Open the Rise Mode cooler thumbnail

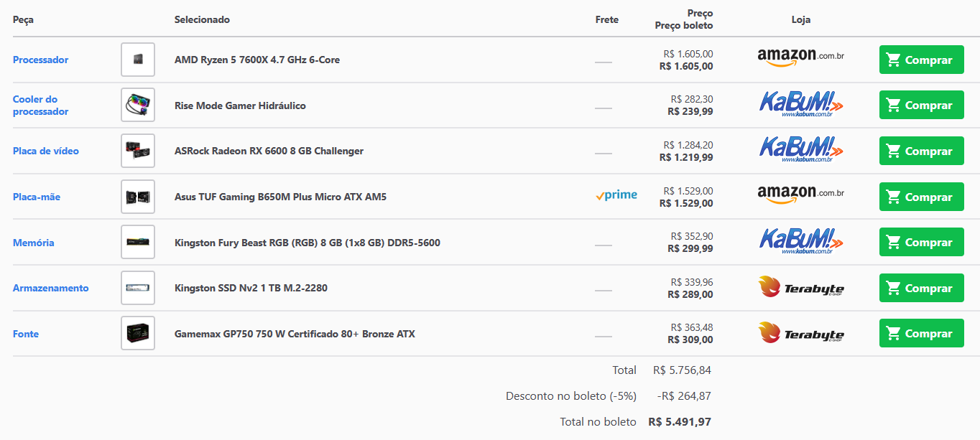pyautogui.click(x=138, y=106)
